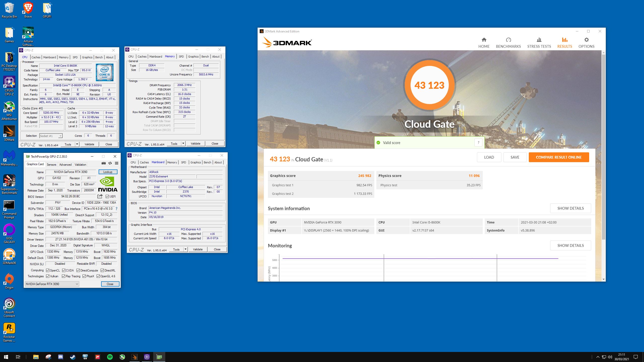Expand Tools arrow in CPU-Z CPU window
This screenshot has width=644, height=362.
(x=77, y=144)
